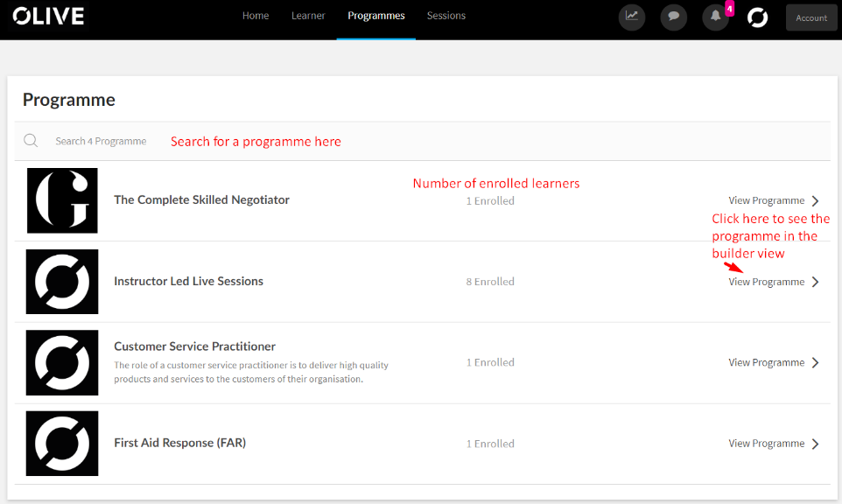Viewport: 842px width, 504px height.
Task: Select the 'G' thumbnail for The Complete Skilled Negotiator
Action: point(62,200)
